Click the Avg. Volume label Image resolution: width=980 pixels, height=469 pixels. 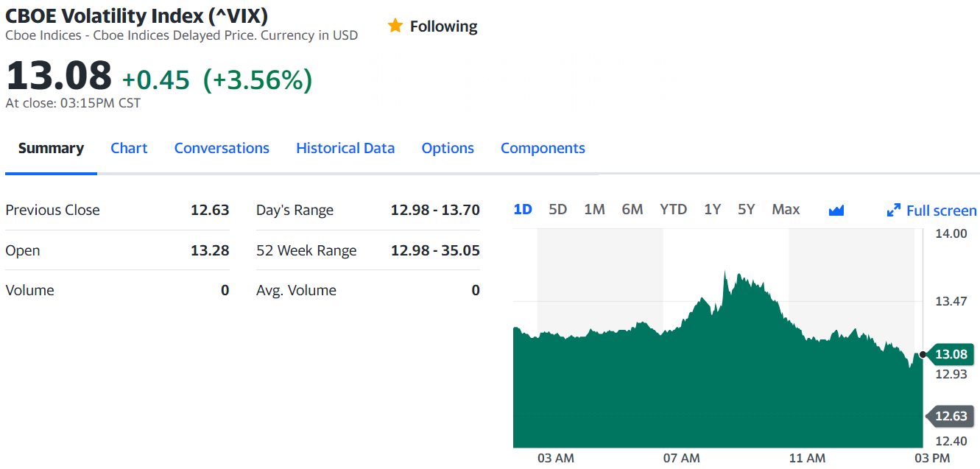pos(296,290)
